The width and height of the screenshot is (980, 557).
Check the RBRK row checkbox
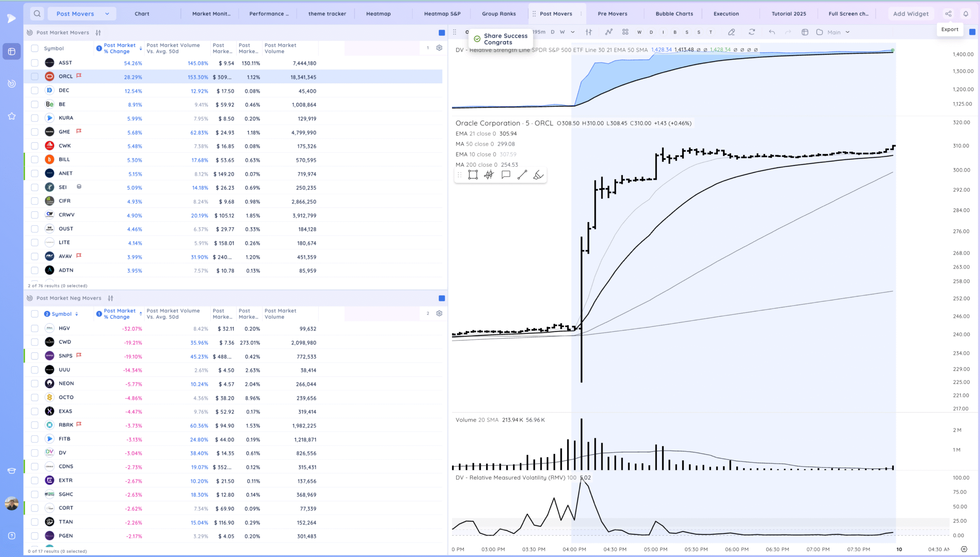[34, 425]
